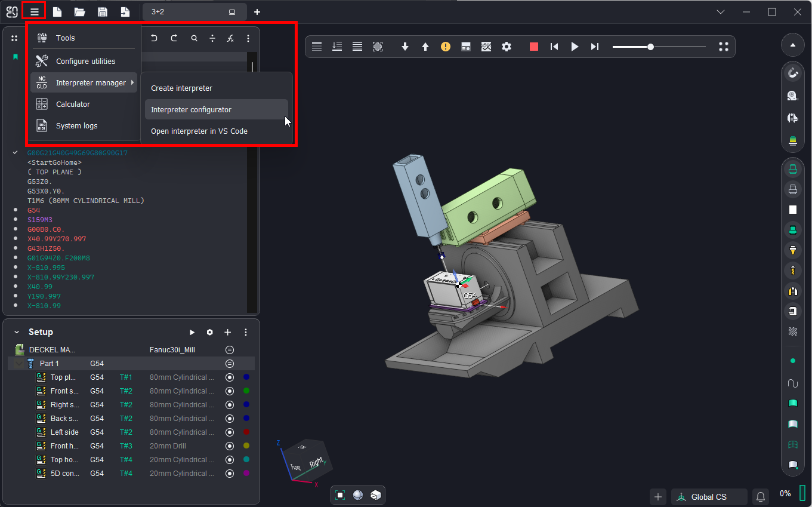Click the redo arrow icon
Screen dimensions: 812x507
[x=174, y=38]
